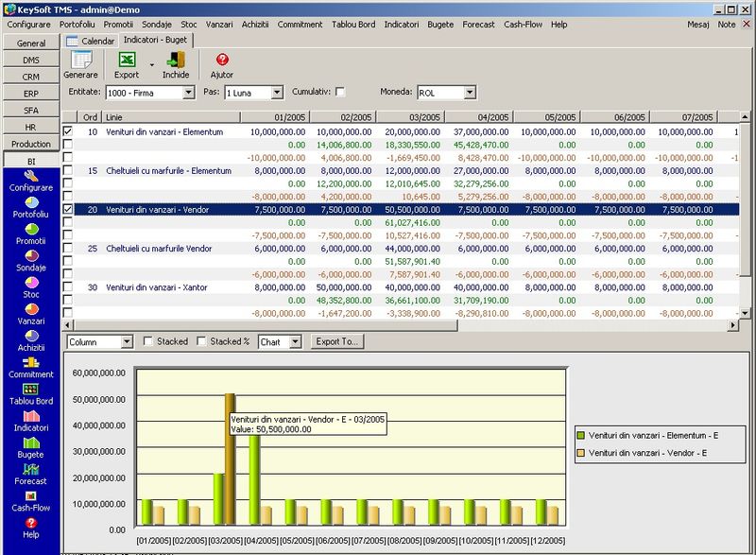Uncheck Venituri din vanzari - Vendor row checkbox
The height and width of the screenshot is (555, 756).
pos(68,209)
